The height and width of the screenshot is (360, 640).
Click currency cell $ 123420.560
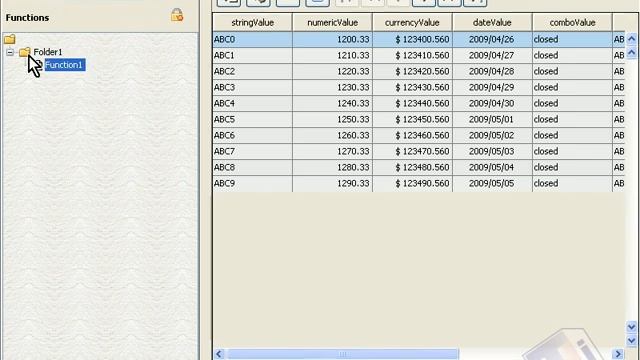412,71
